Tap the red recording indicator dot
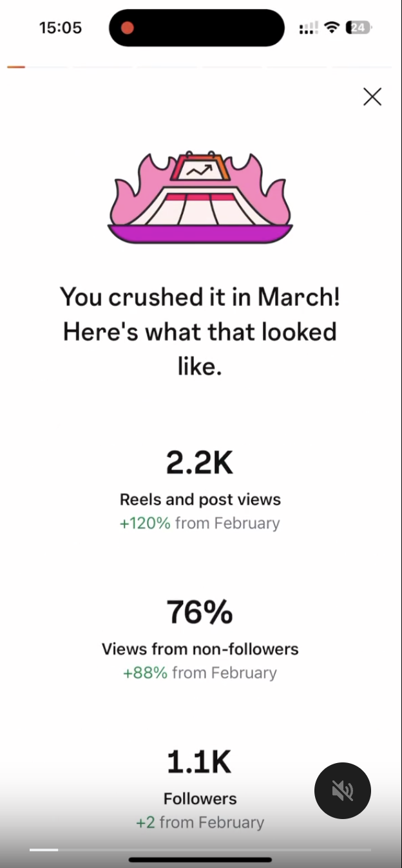402x868 pixels. pyautogui.click(x=128, y=28)
